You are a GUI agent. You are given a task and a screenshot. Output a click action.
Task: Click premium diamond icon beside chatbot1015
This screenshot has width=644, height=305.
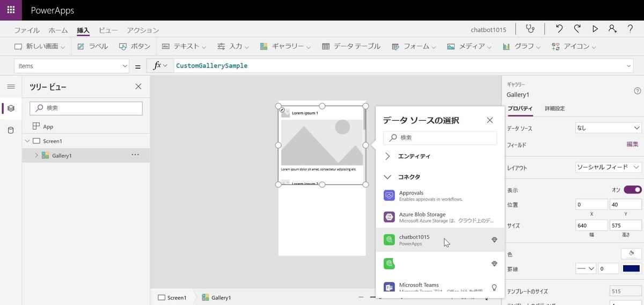point(494,240)
